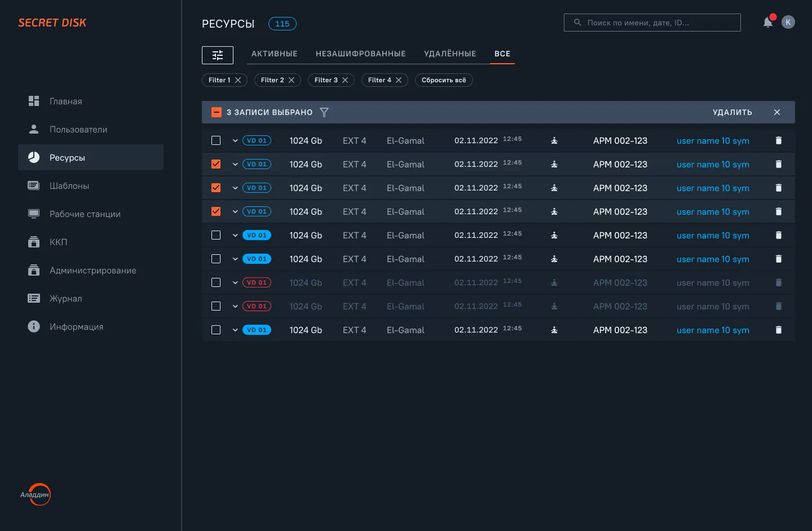Open the user name link in the first row
The image size is (812, 531).
coord(713,141)
